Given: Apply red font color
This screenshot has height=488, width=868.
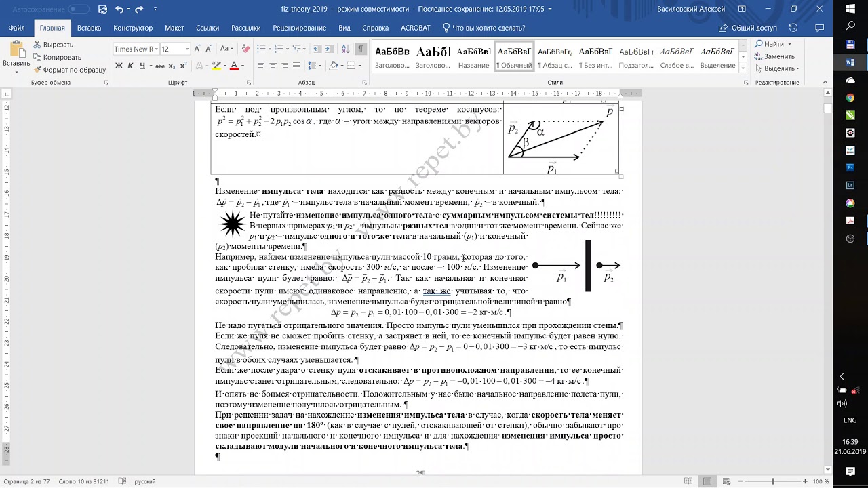Looking at the screenshot, I should tap(233, 66).
